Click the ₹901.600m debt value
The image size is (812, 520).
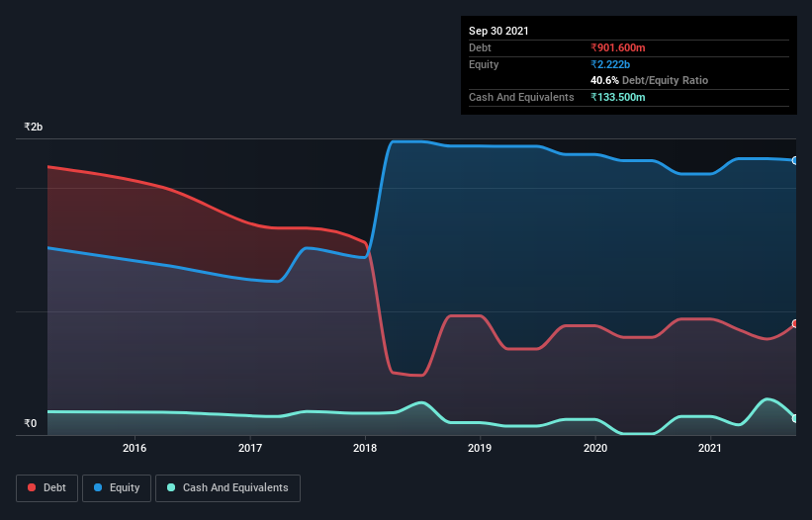pos(618,47)
